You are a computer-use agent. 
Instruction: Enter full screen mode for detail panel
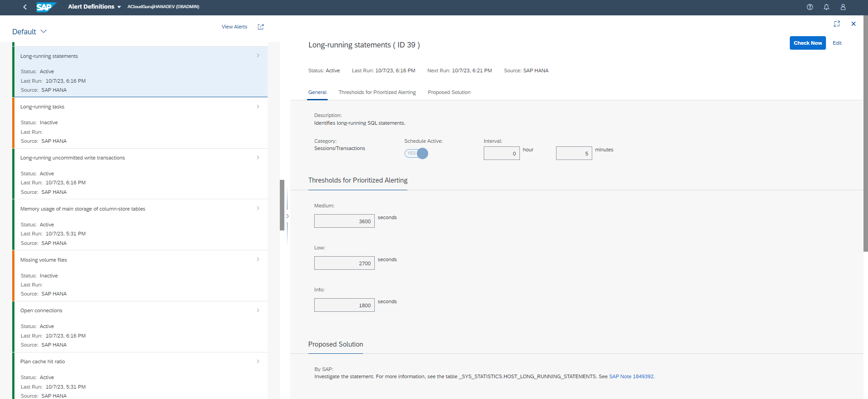pyautogui.click(x=837, y=24)
